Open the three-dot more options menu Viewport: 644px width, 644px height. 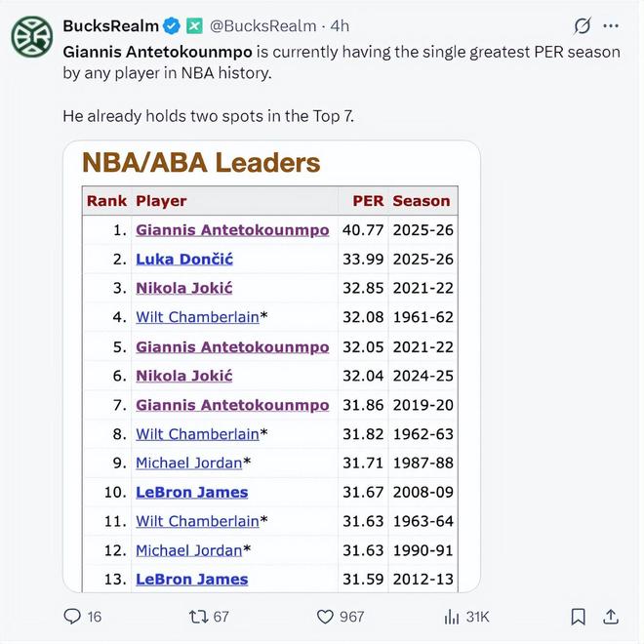pyautogui.click(x=612, y=25)
